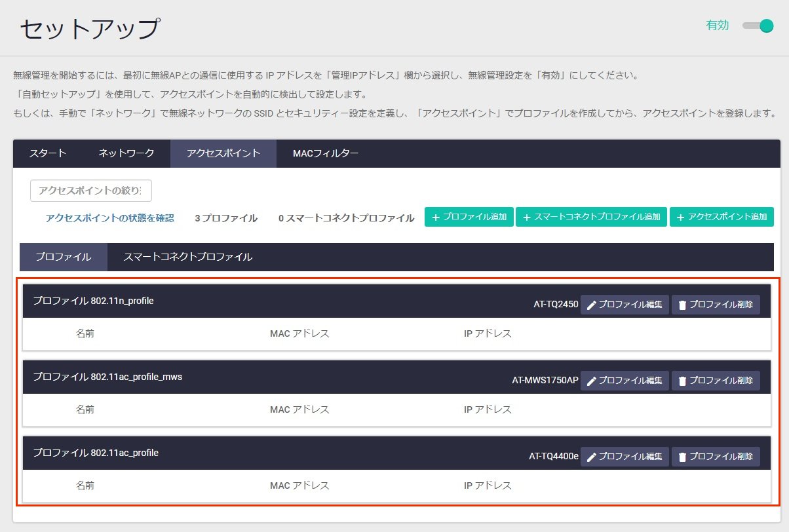Image resolution: width=789 pixels, height=532 pixels.
Task: Expand the プロファイル 802.11ac_profile_mws header
Action: (x=107, y=377)
